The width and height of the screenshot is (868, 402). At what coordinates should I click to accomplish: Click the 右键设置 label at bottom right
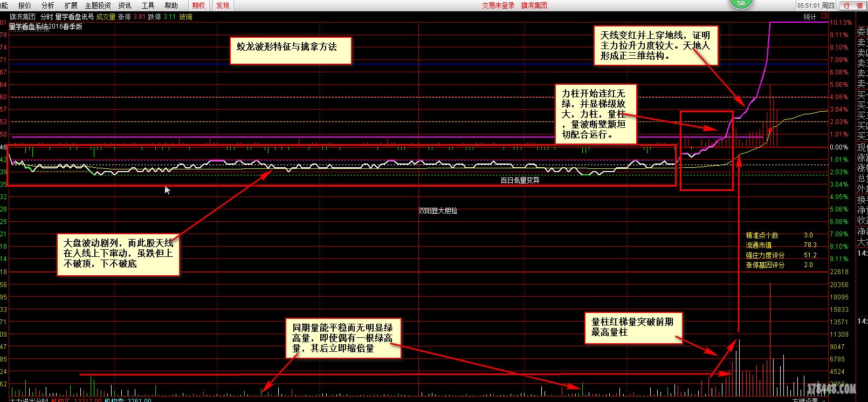click(x=805, y=400)
